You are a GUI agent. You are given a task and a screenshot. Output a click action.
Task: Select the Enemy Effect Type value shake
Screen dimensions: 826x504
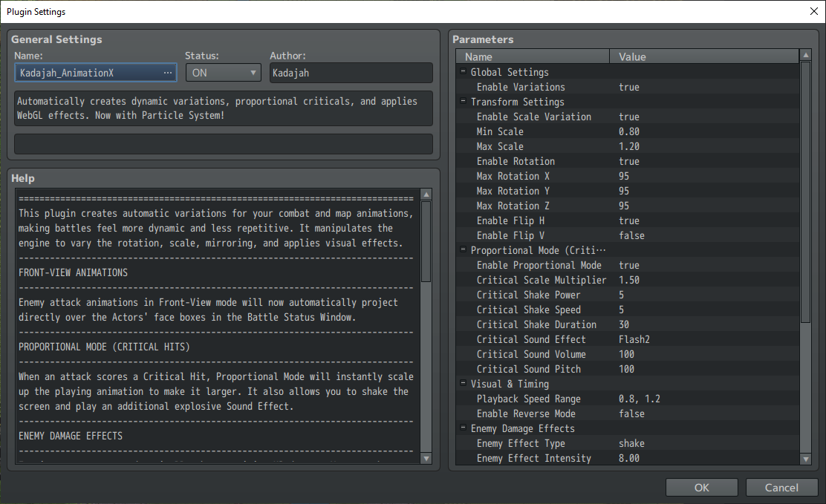(x=631, y=443)
